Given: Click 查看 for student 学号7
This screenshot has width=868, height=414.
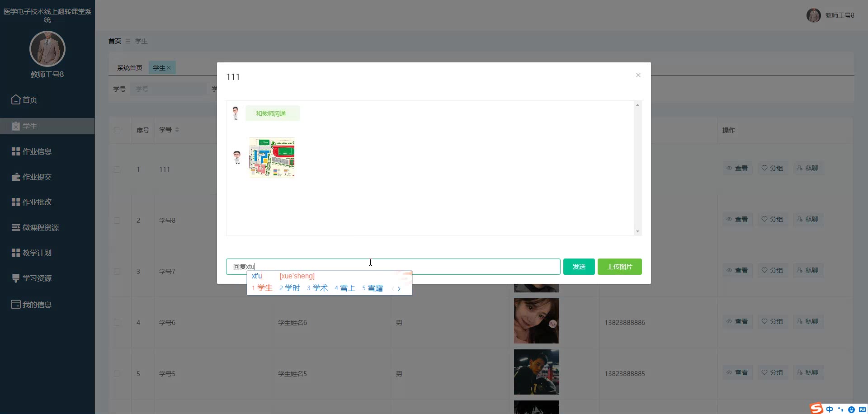Looking at the screenshot, I should [x=737, y=270].
